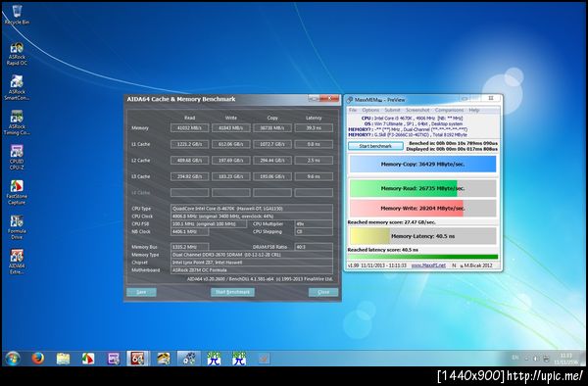Switch to CPU-Z in the taskbar
The height and width of the screenshot is (386, 588).
pos(114,359)
